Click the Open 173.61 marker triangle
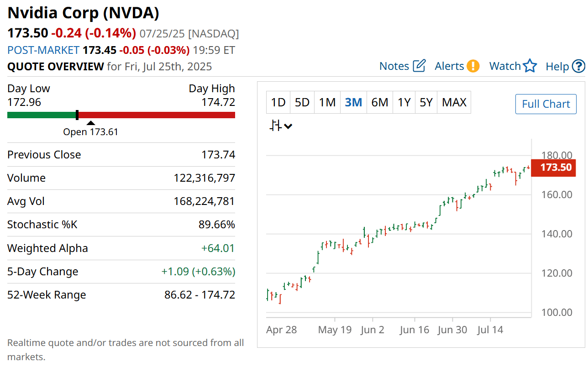Viewport: 588px width, 367px height. [x=91, y=123]
